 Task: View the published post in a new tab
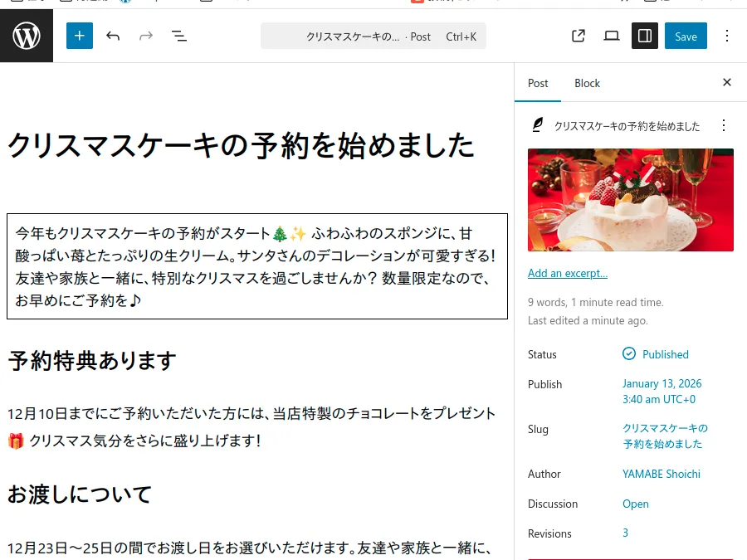point(579,36)
